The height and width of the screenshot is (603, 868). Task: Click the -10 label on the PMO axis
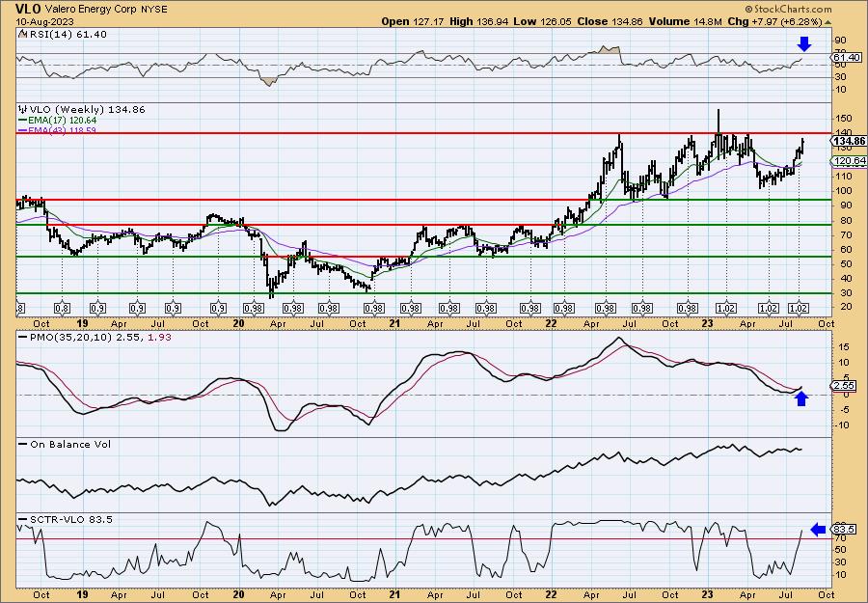[x=841, y=425]
